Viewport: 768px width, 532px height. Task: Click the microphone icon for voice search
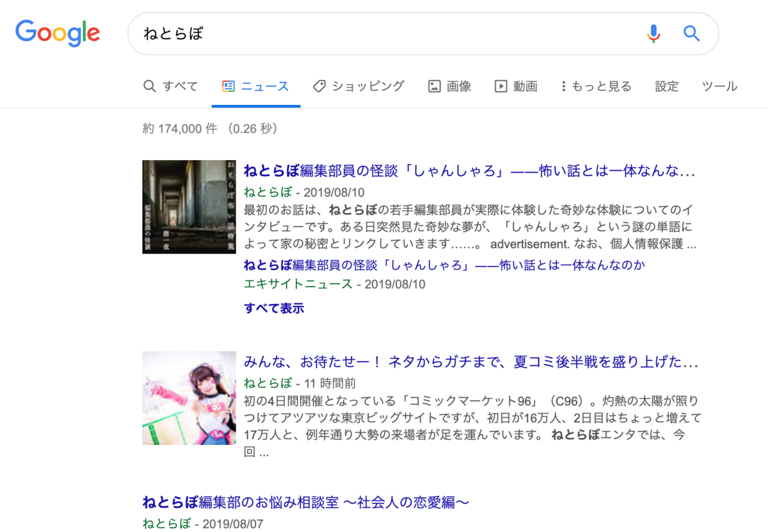652,33
